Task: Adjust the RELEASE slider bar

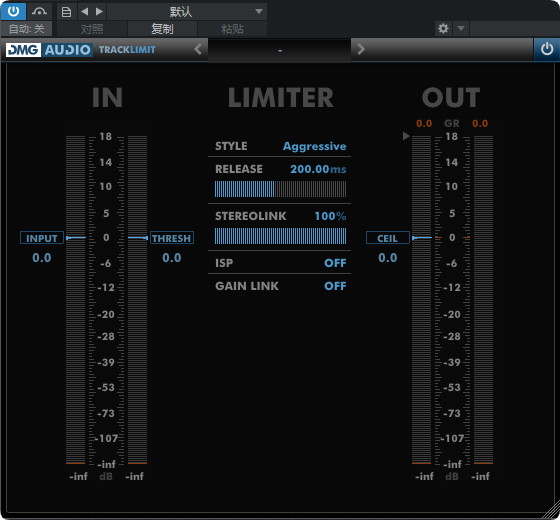Action: pyautogui.click(x=280, y=189)
